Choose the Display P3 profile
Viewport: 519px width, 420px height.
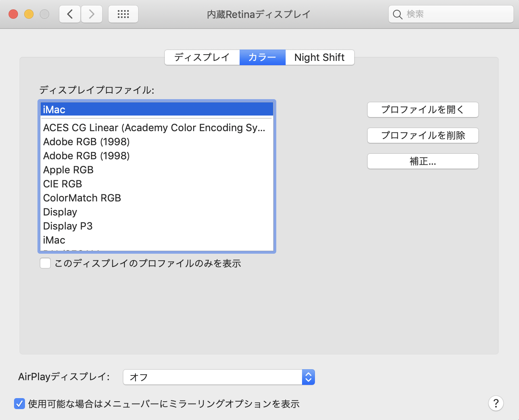click(157, 226)
